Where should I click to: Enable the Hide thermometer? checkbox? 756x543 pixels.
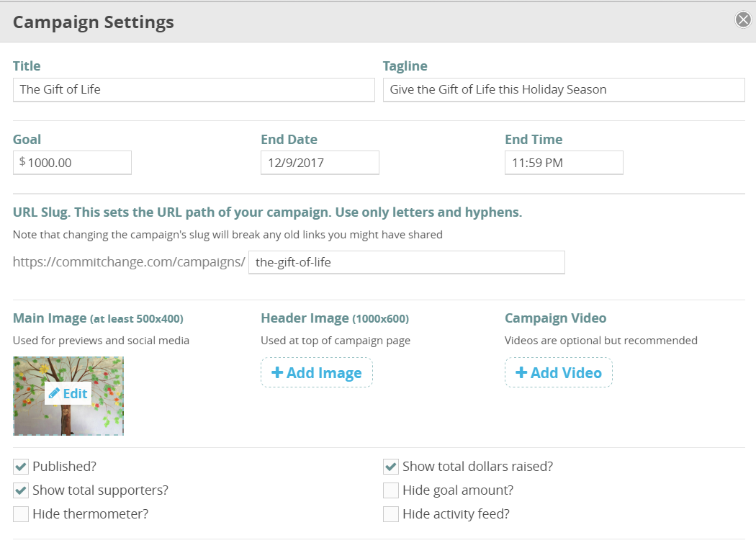(x=21, y=514)
